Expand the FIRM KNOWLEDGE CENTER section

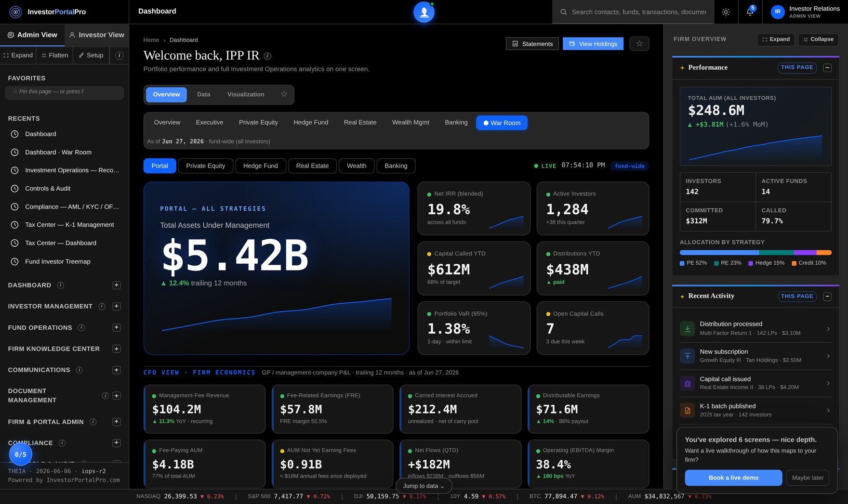117,349
